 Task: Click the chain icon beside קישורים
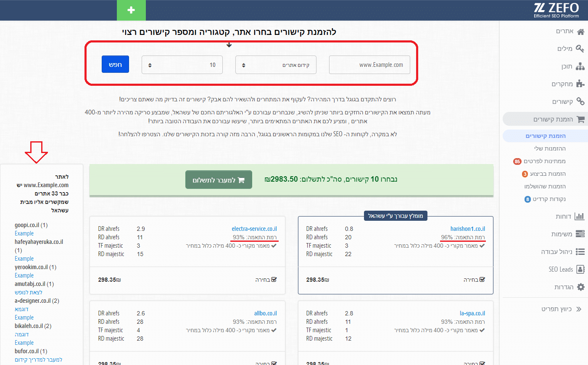[x=580, y=101]
